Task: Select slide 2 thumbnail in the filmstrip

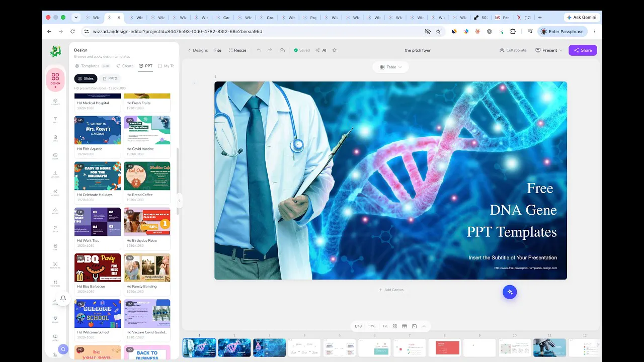Action: coord(234,347)
